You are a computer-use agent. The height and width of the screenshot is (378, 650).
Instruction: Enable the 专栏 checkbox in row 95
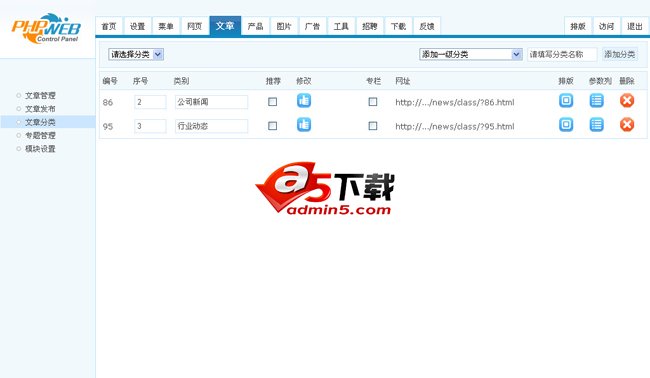373,126
